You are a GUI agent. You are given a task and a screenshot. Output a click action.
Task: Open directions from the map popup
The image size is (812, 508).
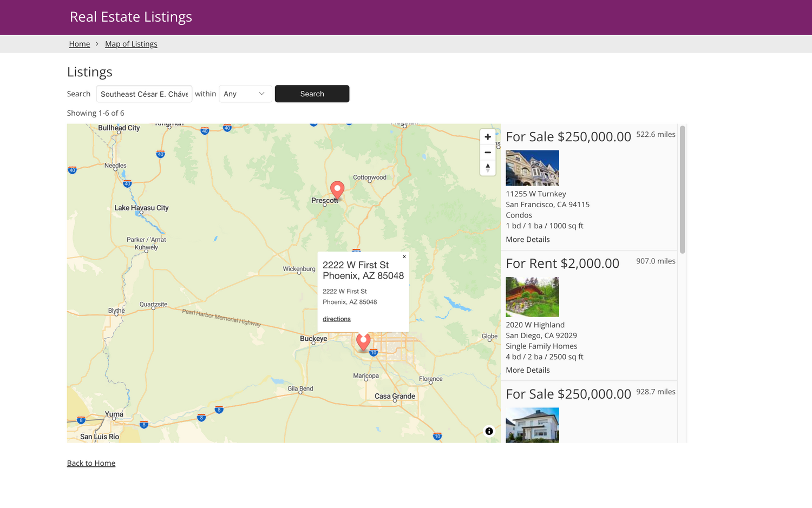(336, 319)
